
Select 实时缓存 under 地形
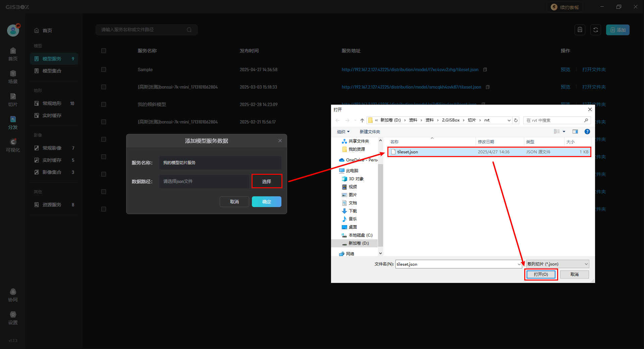click(54, 115)
